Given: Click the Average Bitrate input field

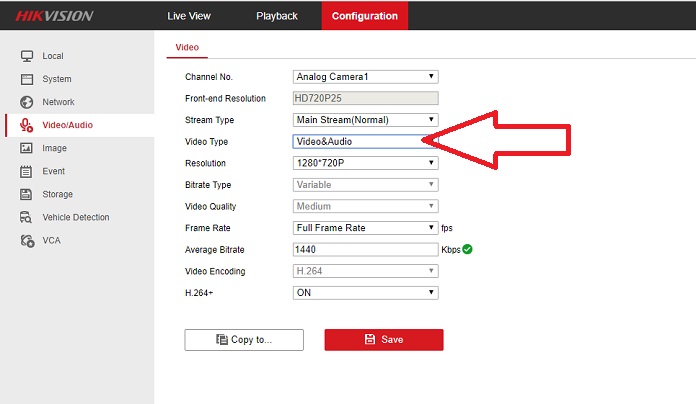Looking at the screenshot, I should pyautogui.click(x=365, y=249).
